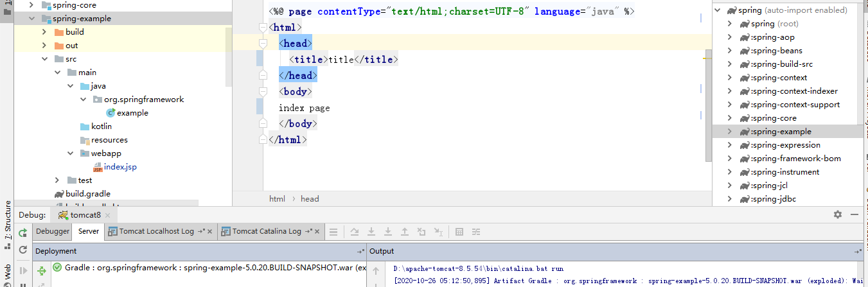Viewport: 868px width, 287px height.
Task: Click the Deployment panel pin icon
Action: [x=360, y=252]
